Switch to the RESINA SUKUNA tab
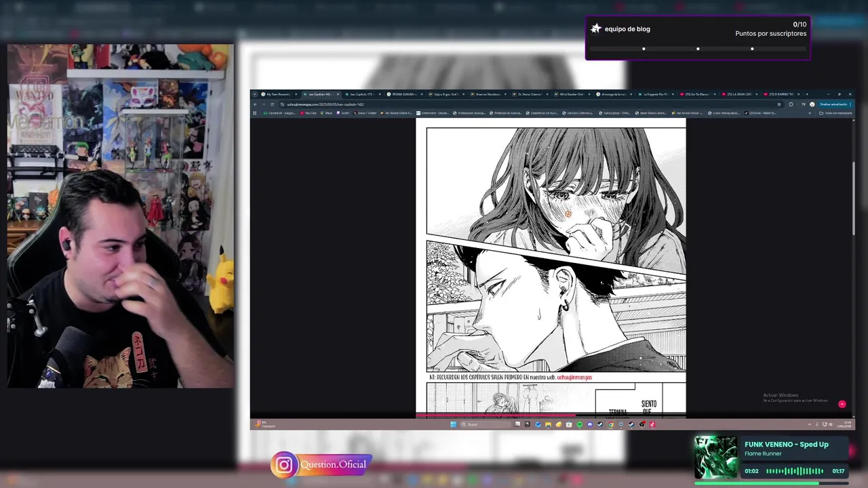 405,94
